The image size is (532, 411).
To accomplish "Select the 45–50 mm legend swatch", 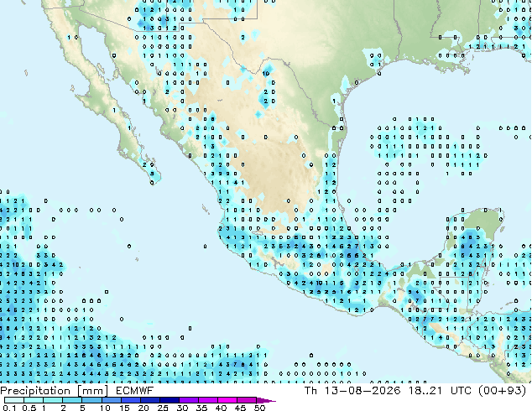I will [247, 400].
